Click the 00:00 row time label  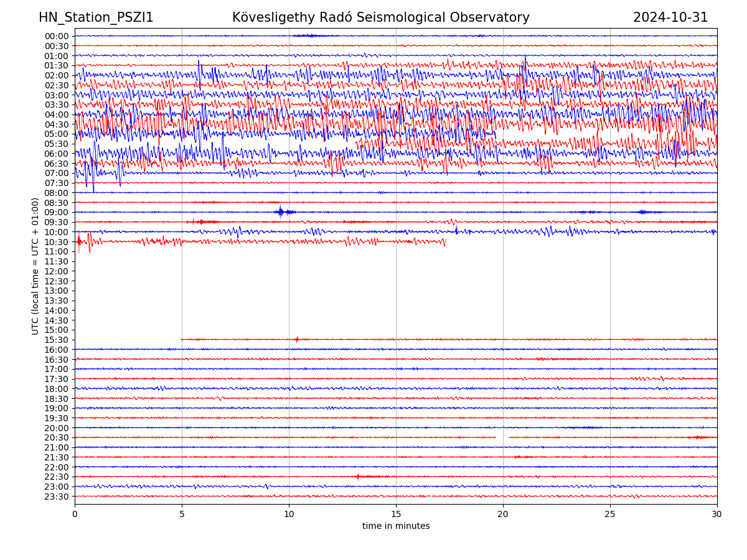[x=56, y=36]
